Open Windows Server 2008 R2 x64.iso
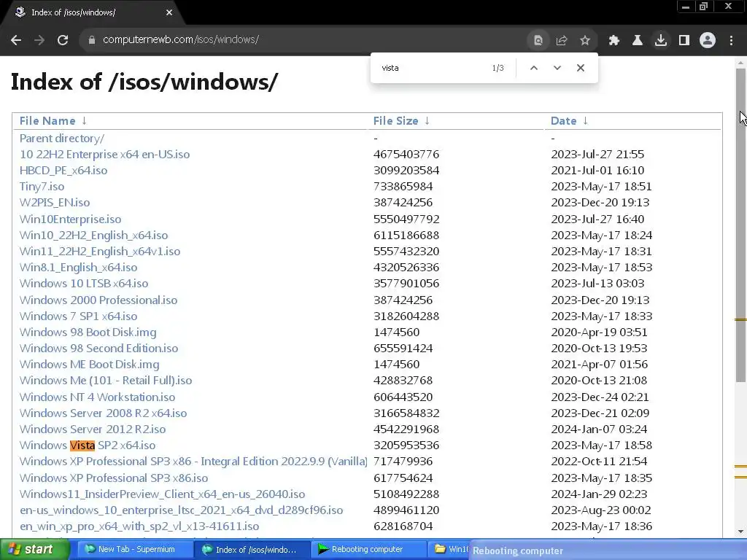Viewport: 747px width, 560px height. [104, 413]
